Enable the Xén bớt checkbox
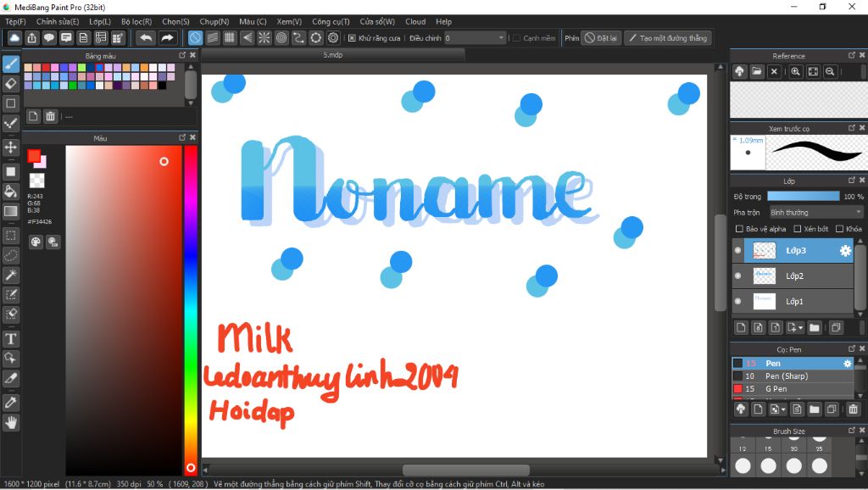Viewport: 868px width, 490px height. click(797, 229)
